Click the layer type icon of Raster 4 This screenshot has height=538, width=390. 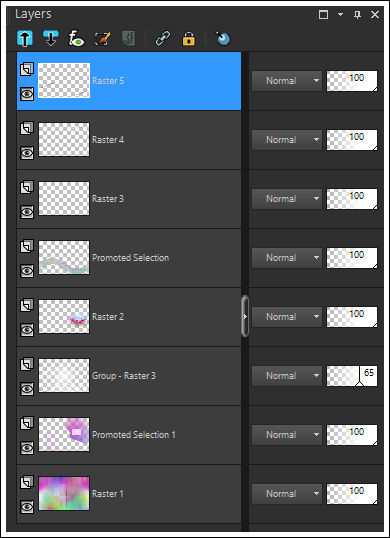27,128
